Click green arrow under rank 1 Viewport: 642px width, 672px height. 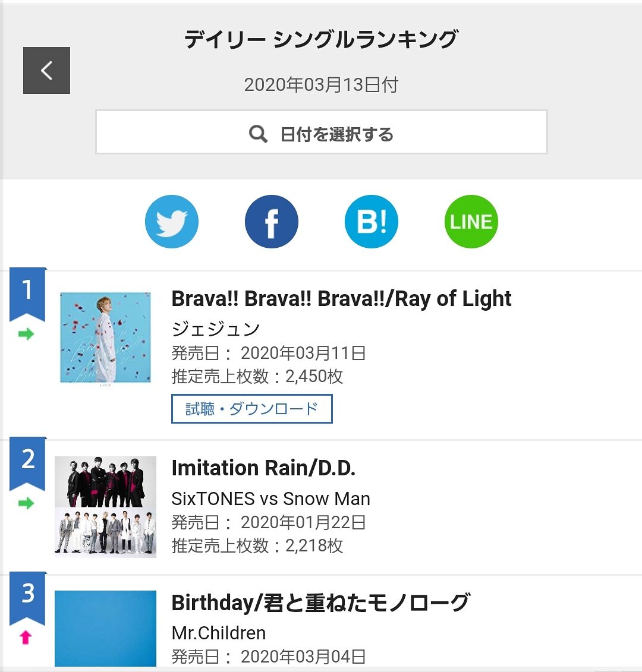click(x=26, y=334)
